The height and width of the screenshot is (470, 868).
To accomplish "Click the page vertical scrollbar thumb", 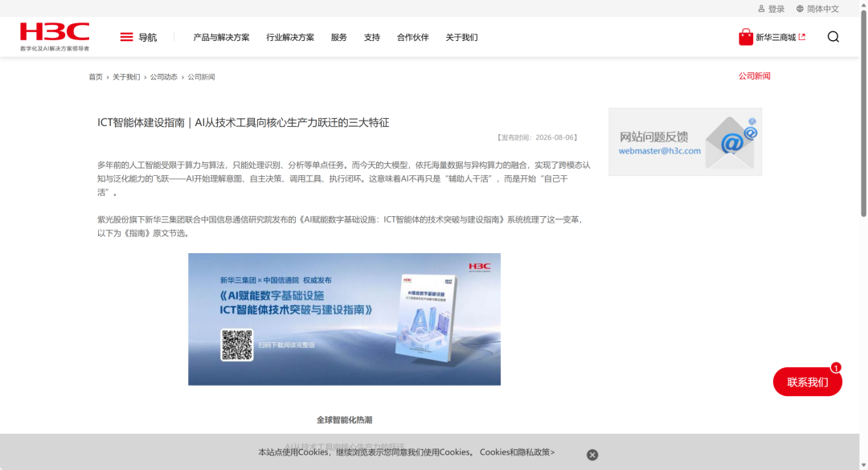I will 863,113.
